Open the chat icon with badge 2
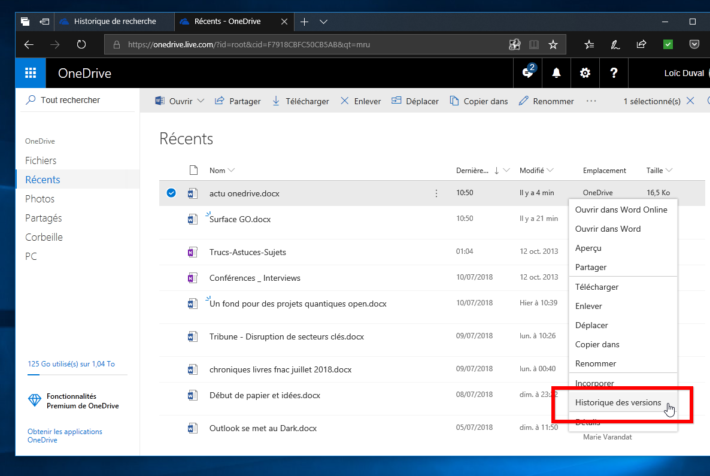This screenshot has width=710, height=476. [x=528, y=72]
